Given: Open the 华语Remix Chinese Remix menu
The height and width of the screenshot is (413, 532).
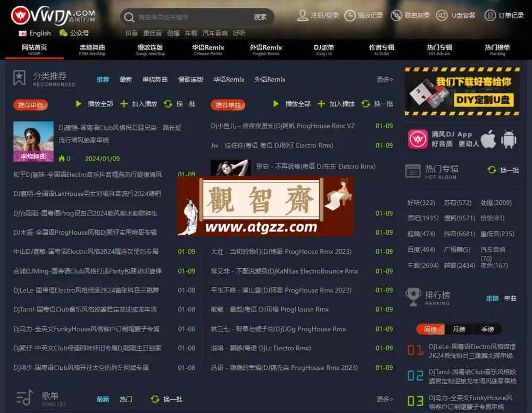Looking at the screenshot, I should pos(208,50).
